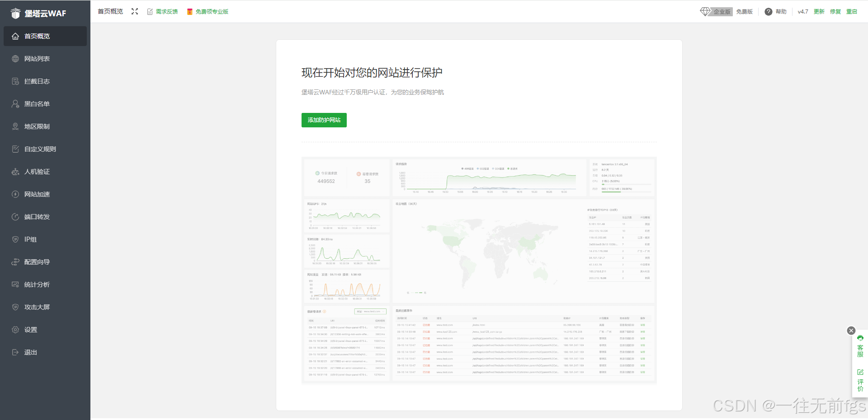The height and width of the screenshot is (420, 868).
Task: Click the shield icon beside 攻击大屏
Action: (x=15, y=307)
